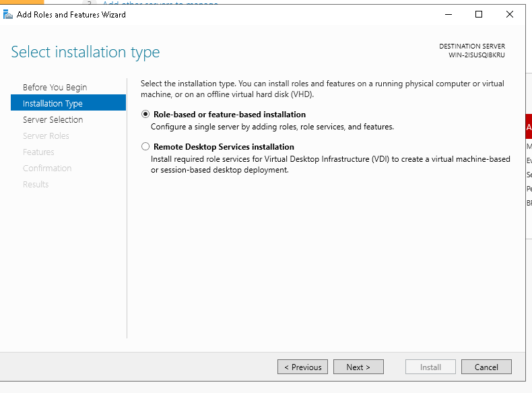Click the Select installation type heading
Screen dimensions: 532x393
[x=86, y=52]
